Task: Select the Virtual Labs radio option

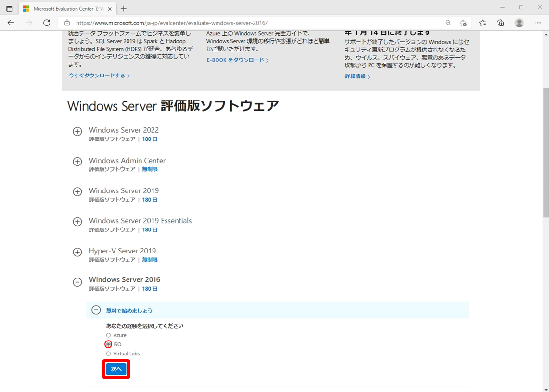Action: (109, 354)
